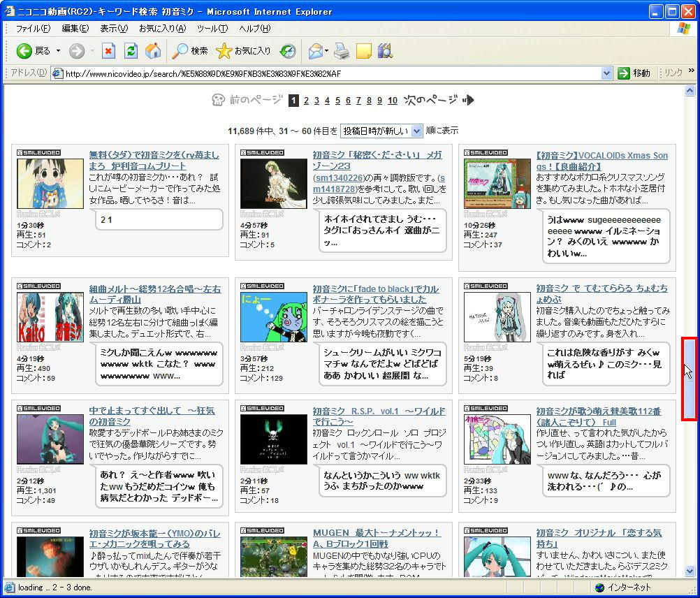Open video link 初音ミク R.S.P. vol.1
Image resolution: width=700 pixels, height=598 pixels.
point(379,416)
